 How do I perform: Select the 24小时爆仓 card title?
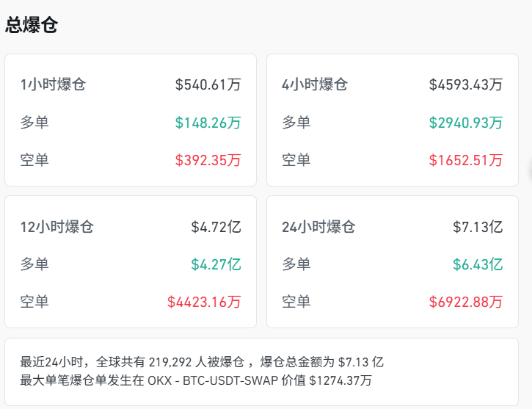pyautogui.click(x=318, y=226)
